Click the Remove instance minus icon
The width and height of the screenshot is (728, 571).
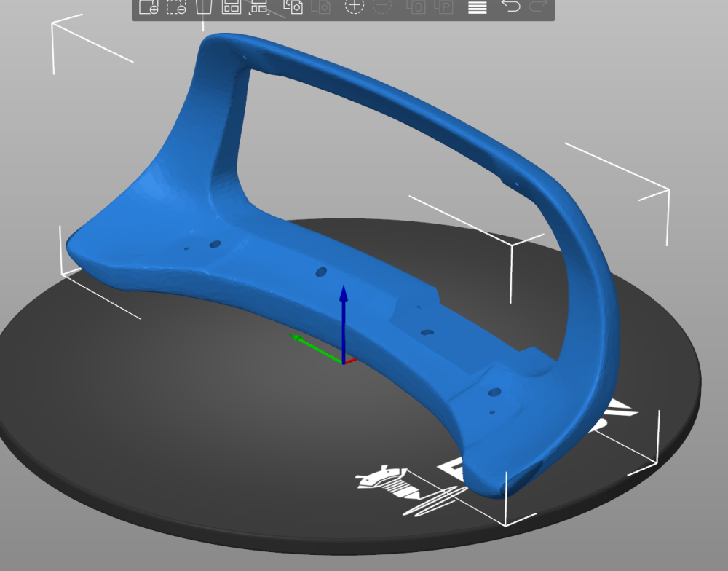382,7
